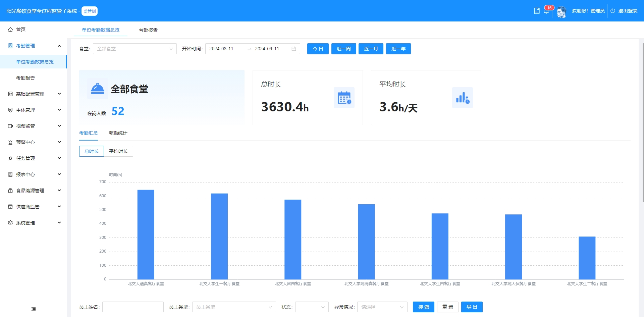Click 北交大学生四餐厅食堂 axis label

(440, 284)
